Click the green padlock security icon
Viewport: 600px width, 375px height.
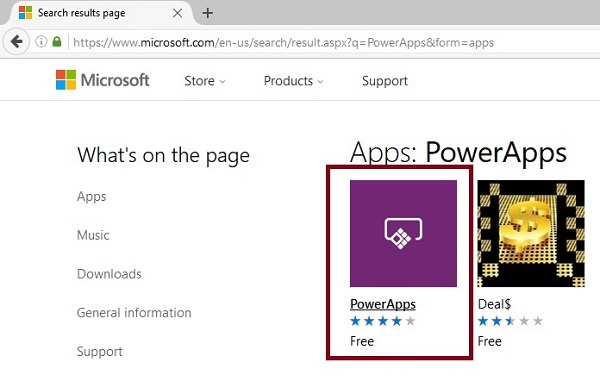pyautogui.click(x=57, y=41)
